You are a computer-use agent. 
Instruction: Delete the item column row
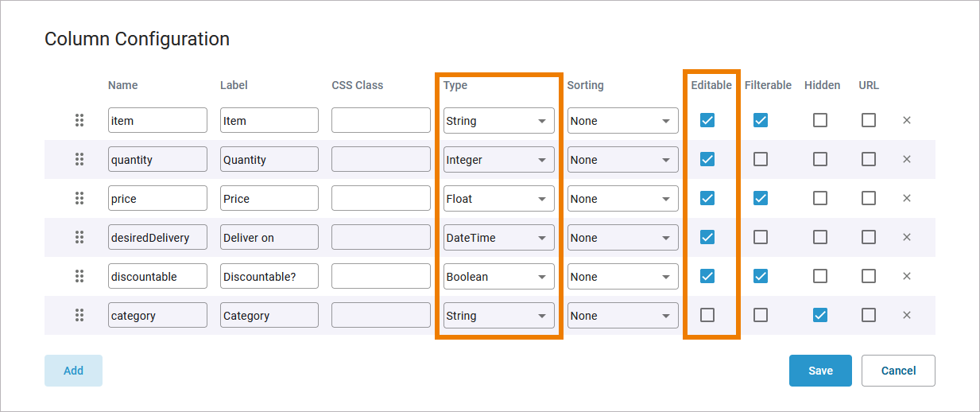906,120
